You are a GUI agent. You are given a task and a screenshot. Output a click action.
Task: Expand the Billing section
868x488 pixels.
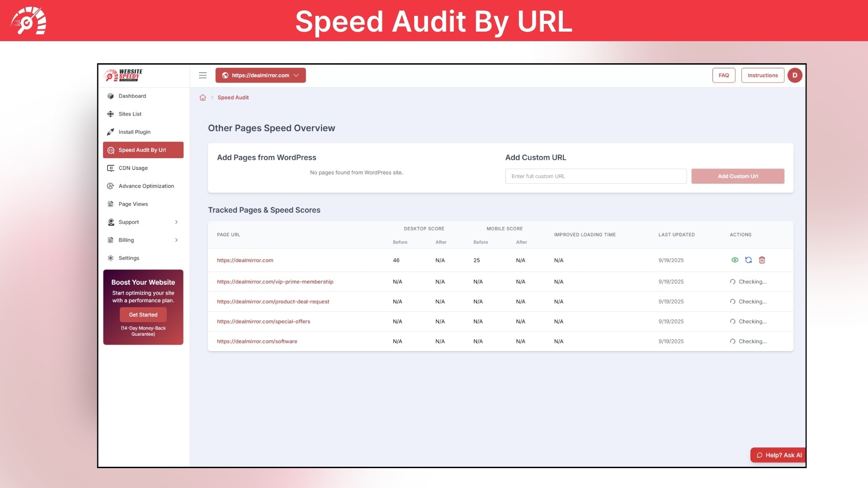[176, 240]
